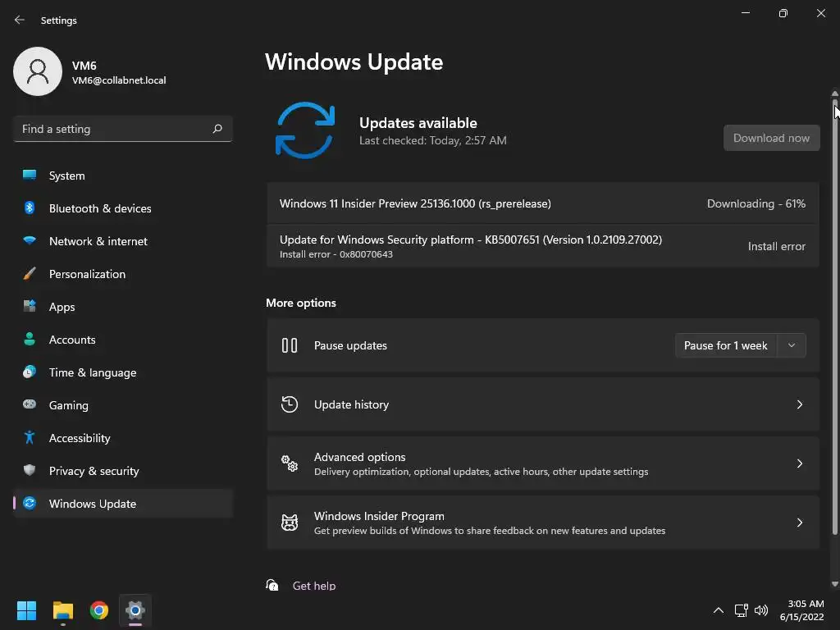Screen dimensions: 840x630
Task: Click the Personalization paintbrush icon
Action: (x=30, y=274)
